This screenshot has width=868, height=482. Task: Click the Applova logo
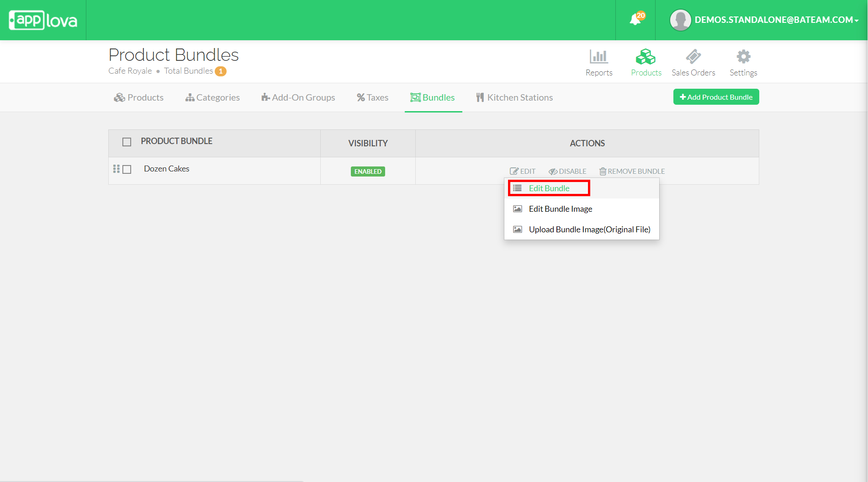(x=43, y=20)
